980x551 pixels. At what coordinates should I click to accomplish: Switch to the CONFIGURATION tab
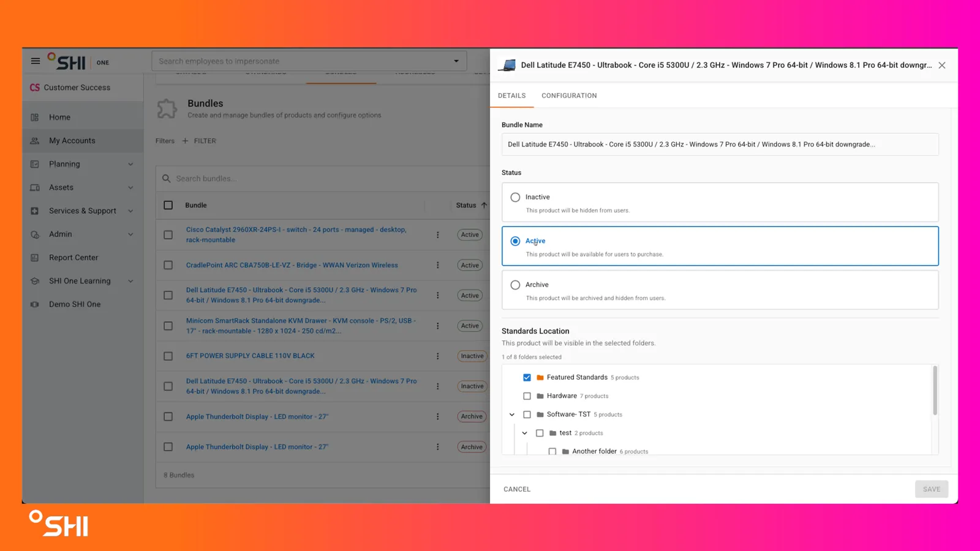(569, 96)
